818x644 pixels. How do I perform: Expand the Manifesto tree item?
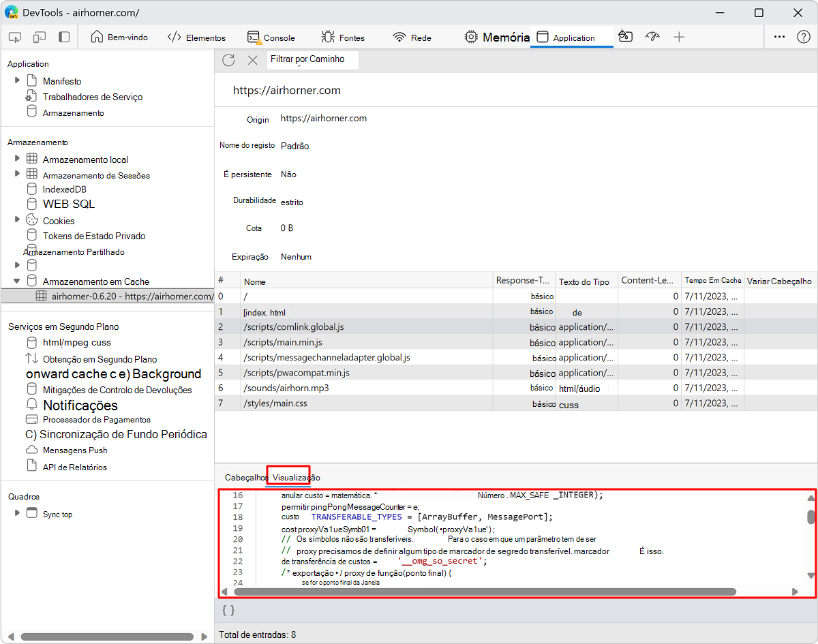(18, 80)
